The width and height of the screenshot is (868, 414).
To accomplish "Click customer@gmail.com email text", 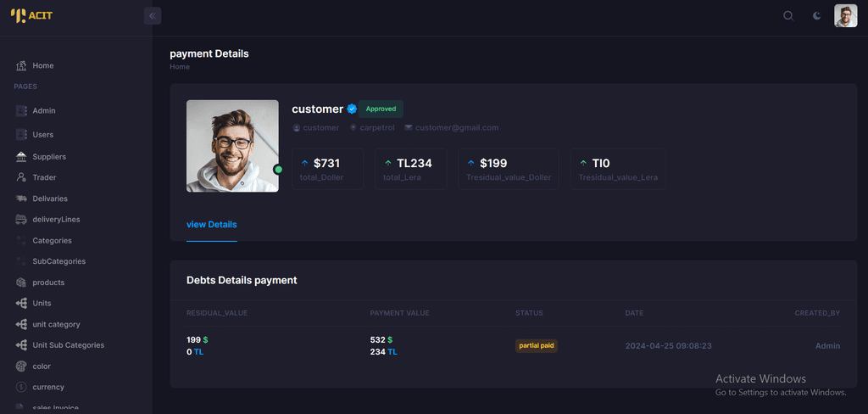I will point(457,127).
